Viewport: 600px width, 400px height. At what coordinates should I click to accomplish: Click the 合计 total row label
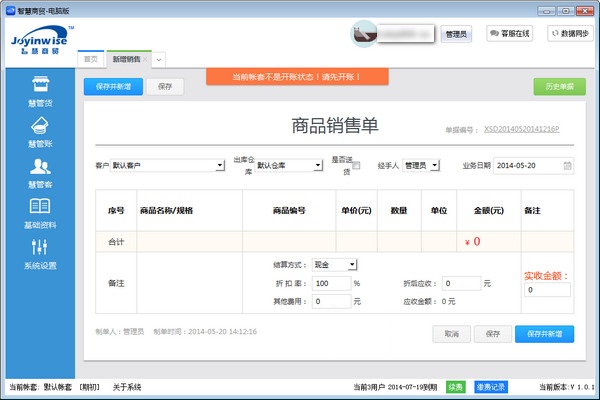116,242
